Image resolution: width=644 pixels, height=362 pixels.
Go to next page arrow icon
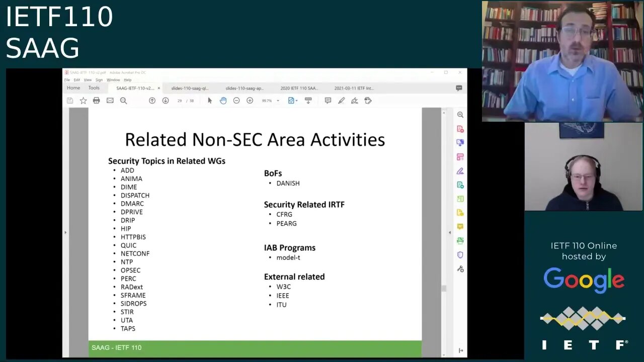pyautogui.click(x=165, y=101)
